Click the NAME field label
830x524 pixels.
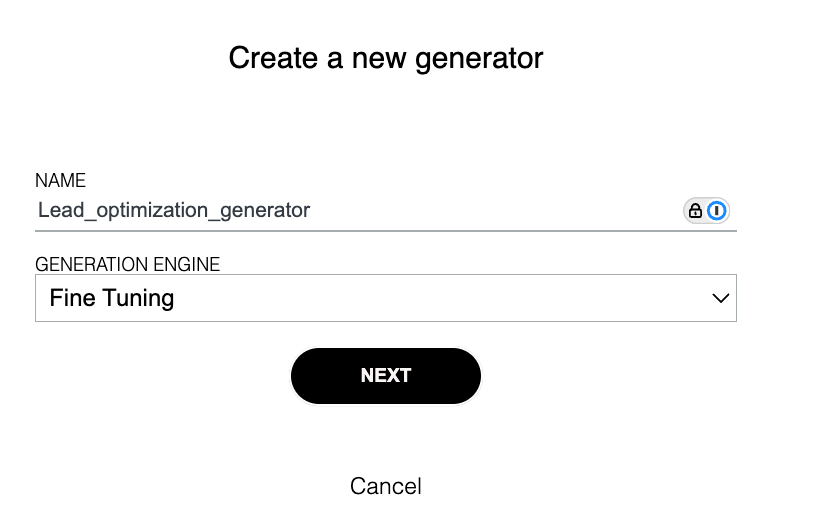(x=60, y=181)
